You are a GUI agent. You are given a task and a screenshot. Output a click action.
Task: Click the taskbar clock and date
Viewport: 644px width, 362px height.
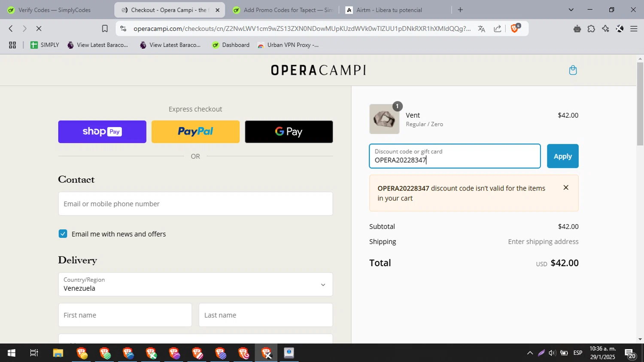coord(603,353)
